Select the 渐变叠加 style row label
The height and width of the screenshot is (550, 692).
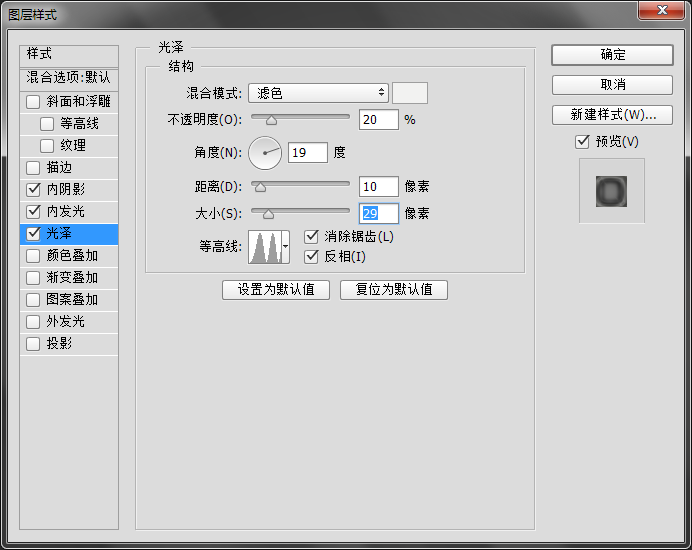pyautogui.click(x=72, y=278)
